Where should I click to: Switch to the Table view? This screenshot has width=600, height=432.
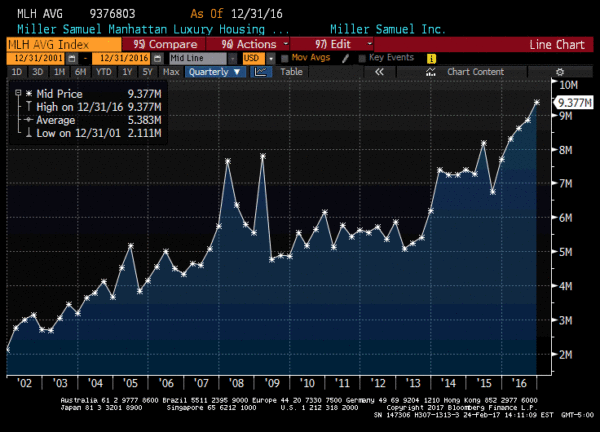pyautogui.click(x=290, y=72)
